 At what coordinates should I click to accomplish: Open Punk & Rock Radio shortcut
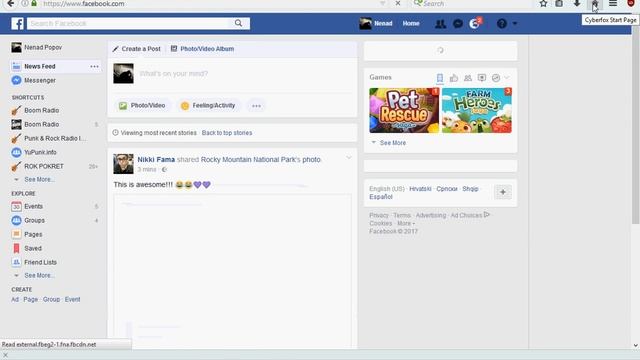(x=55, y=138)
